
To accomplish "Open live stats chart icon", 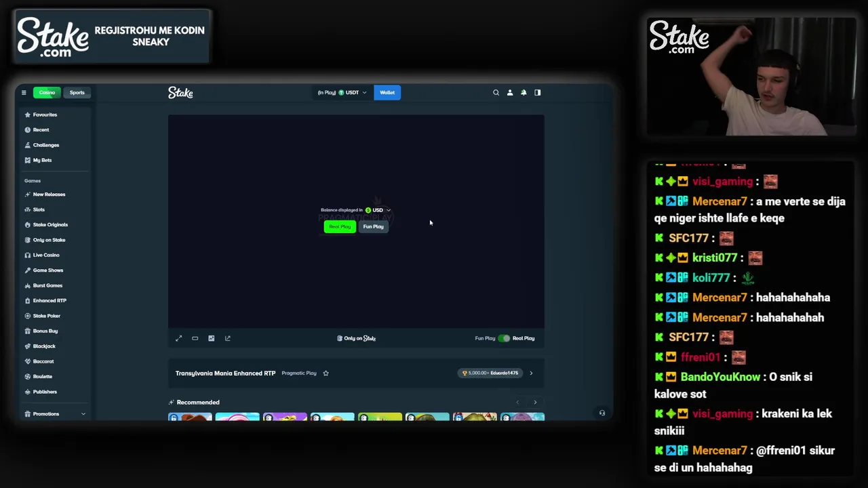I will point(211,338).
